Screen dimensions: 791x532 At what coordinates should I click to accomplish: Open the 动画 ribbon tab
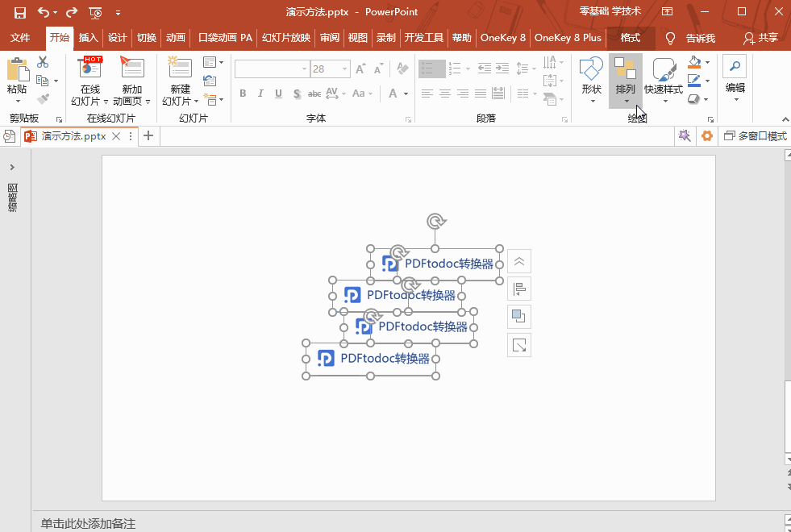175,38
